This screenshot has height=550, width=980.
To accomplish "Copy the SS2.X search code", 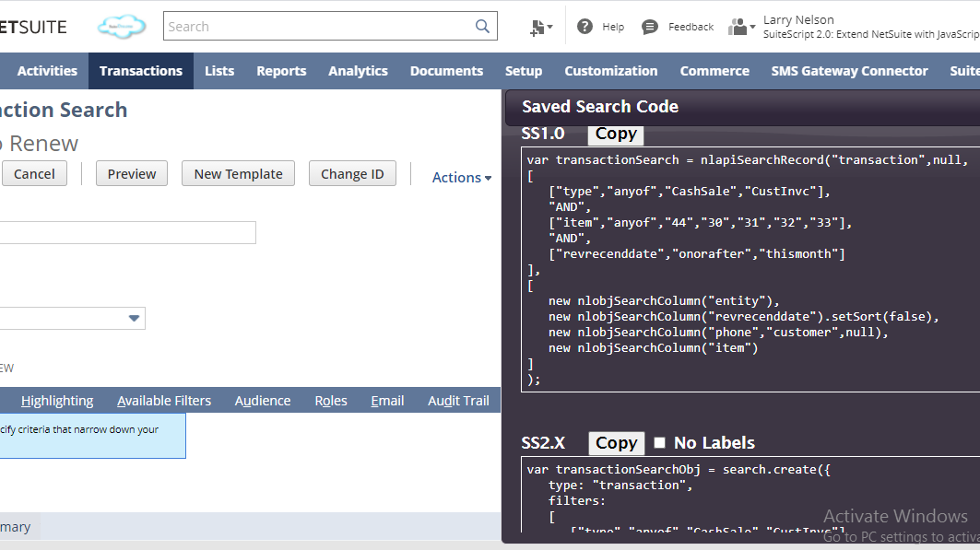I will point(616,442).
